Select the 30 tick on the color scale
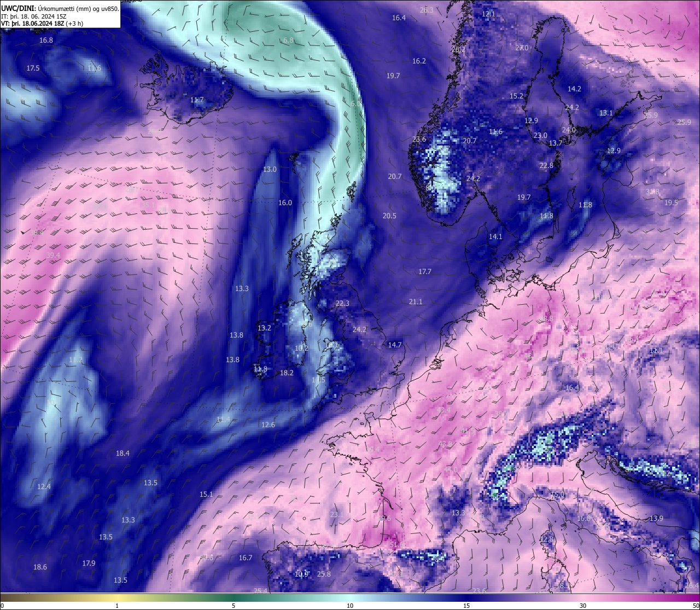 [x=583, y=606]
